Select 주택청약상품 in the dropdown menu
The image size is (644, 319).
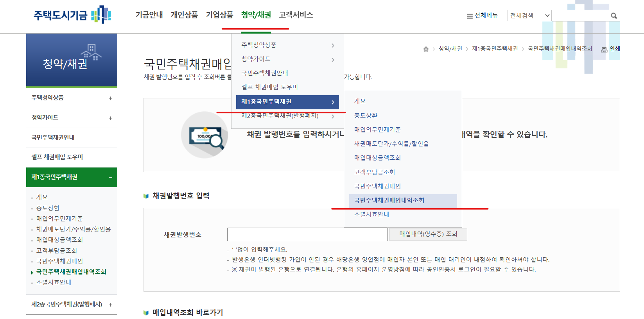[258, 45]
